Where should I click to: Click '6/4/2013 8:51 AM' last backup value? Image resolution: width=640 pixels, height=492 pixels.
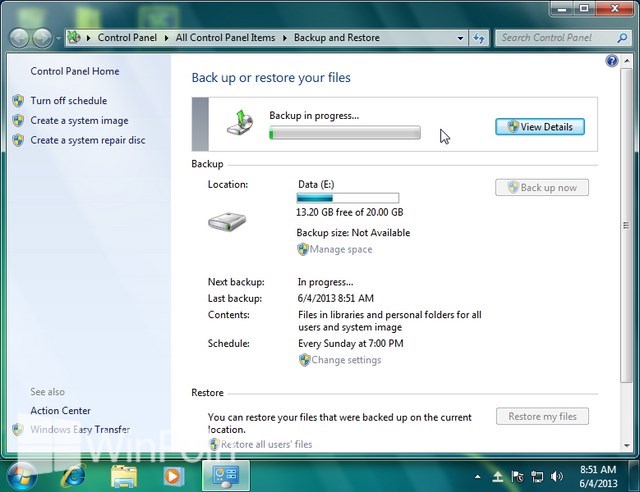click(x=336, y=298)
